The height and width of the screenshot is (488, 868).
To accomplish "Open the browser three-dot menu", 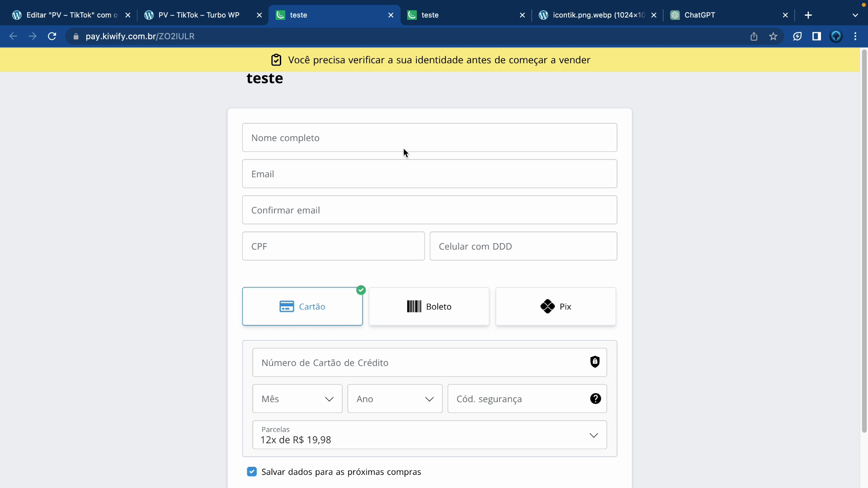I will [855, 36].
